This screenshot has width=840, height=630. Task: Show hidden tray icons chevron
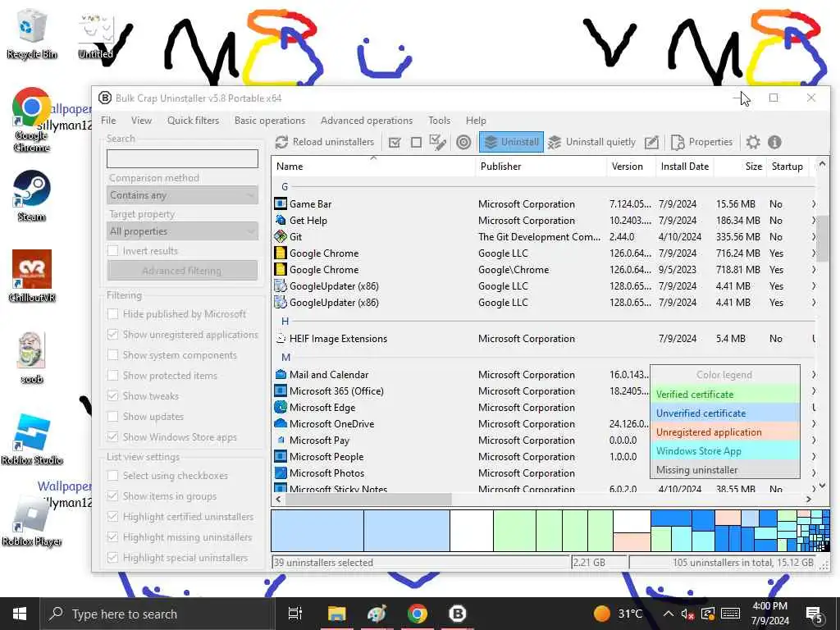[669, 614]
